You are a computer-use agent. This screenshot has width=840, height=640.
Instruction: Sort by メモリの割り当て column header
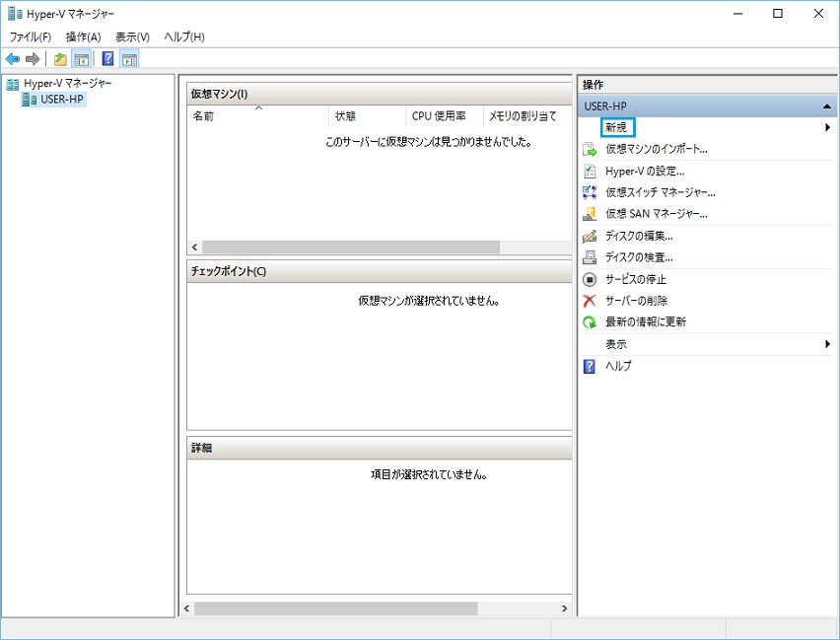(x=527, y=115)
